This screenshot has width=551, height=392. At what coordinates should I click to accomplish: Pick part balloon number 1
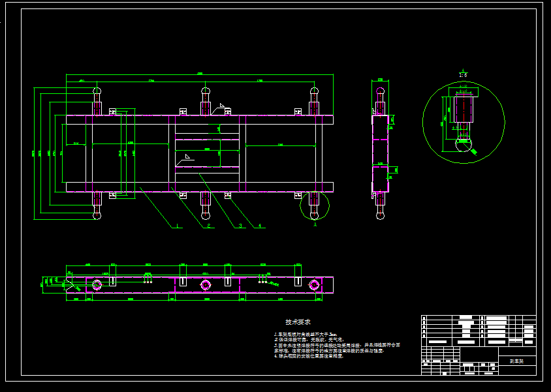point(178,226)
